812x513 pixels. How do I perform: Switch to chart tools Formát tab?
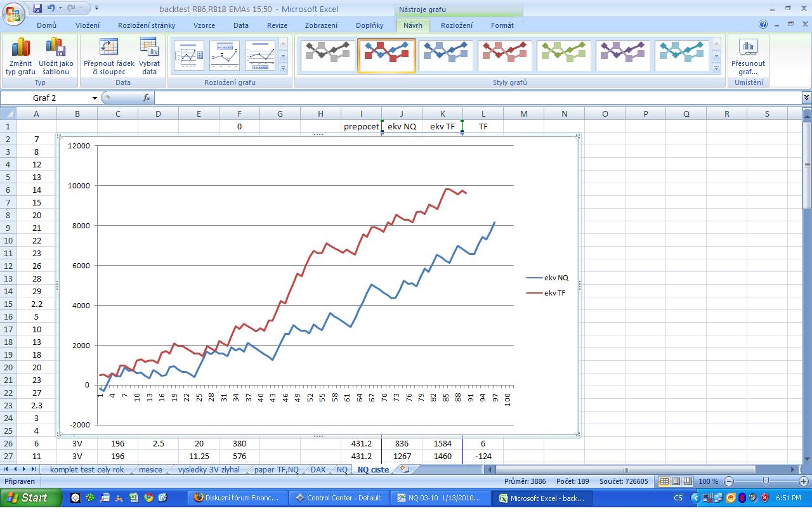502,25
